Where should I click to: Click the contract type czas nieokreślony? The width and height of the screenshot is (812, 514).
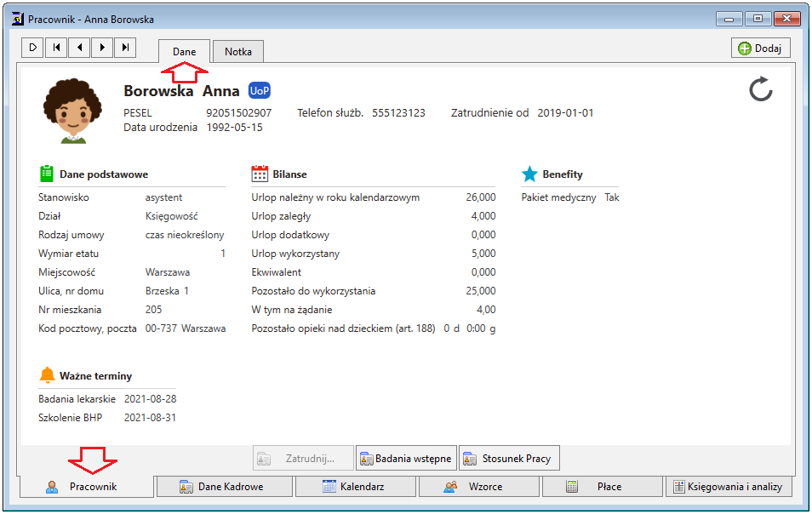coord(185,235)
